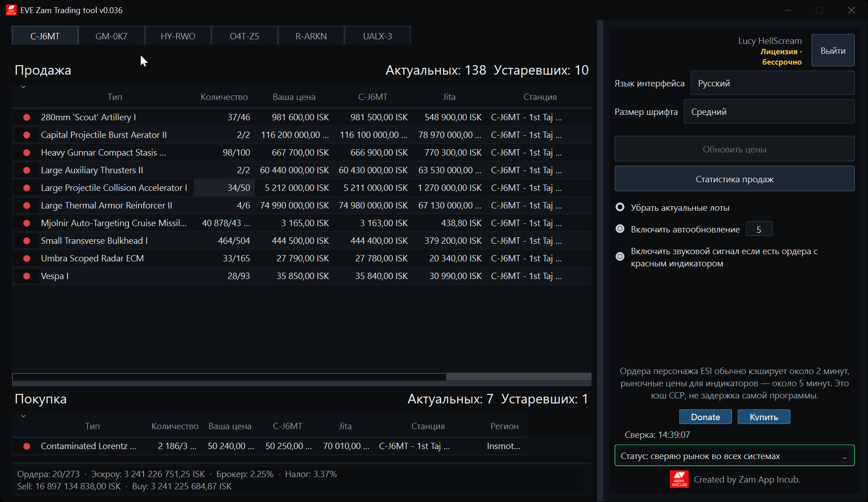The width and height of the screenshot is (868, 502).
Task: Click red indicator for Contaminated Lorentz buy order
Action: click(27, 446)
